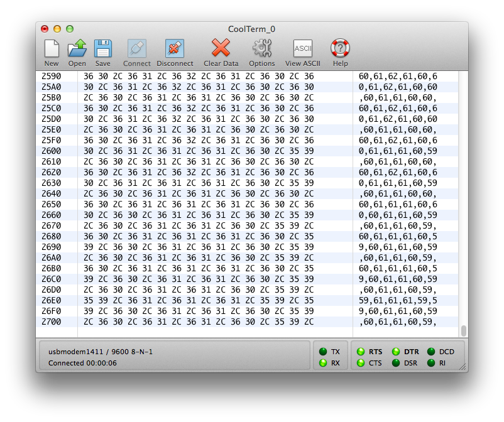The height and width of the screenshot is (422, 504).
Task: Click the CTS status indicator
Action: (x=361, y=363)
